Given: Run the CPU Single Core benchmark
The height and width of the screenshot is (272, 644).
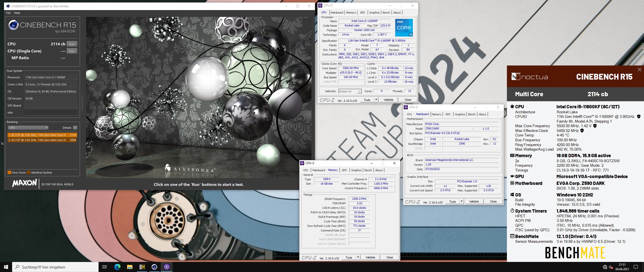Looking at the screenshot, I should (72, 51).
